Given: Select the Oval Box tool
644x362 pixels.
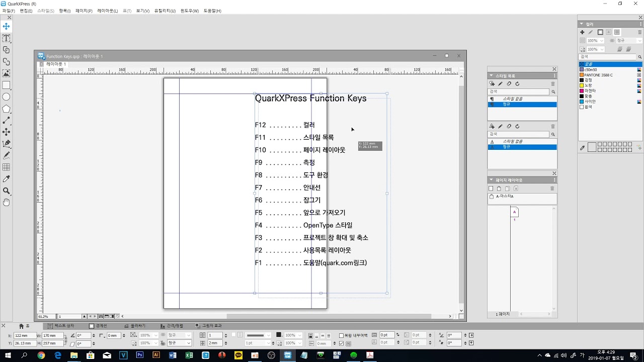Looking at the screenshot, I should 6,97.
